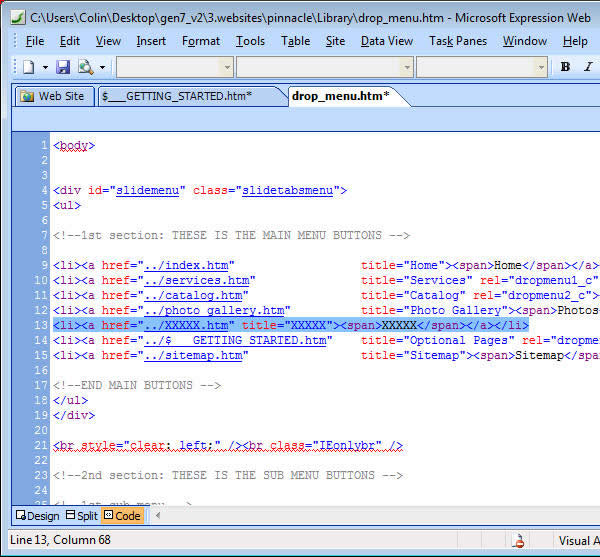Click the 'Line 13, Column 68' status text

(60, 540)
